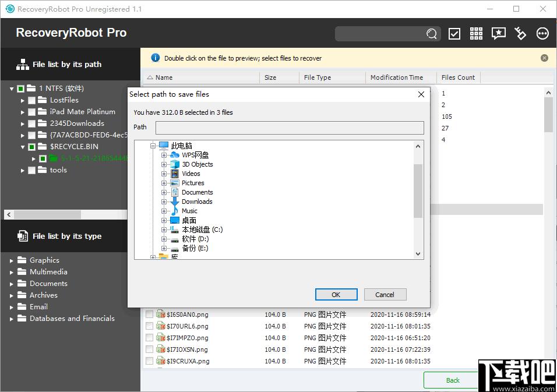Click the File list by its type header

[x=67, y=236]
